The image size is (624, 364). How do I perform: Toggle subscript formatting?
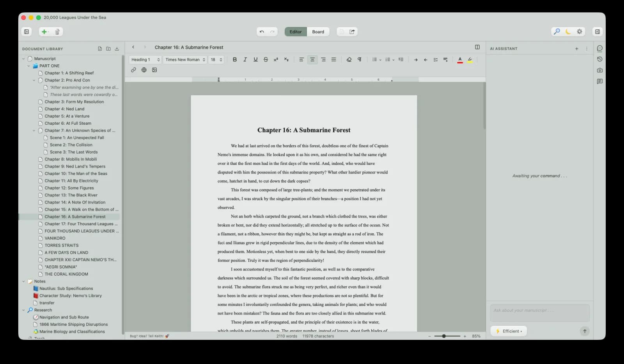point(286,60)
